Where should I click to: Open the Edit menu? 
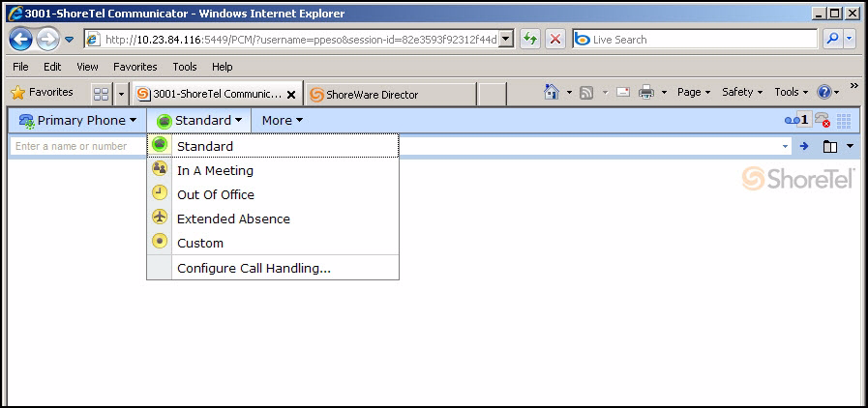(x=52, y=67)
